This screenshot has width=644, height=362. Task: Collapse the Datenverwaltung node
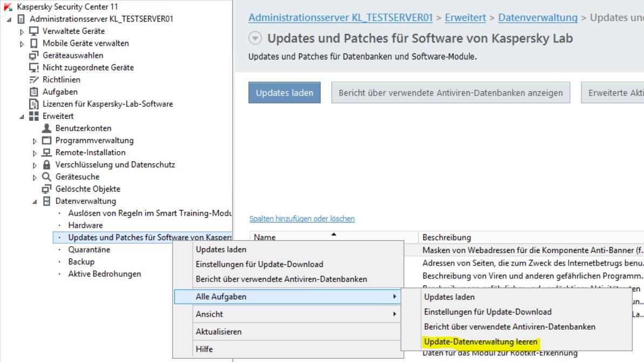[35, 202]
